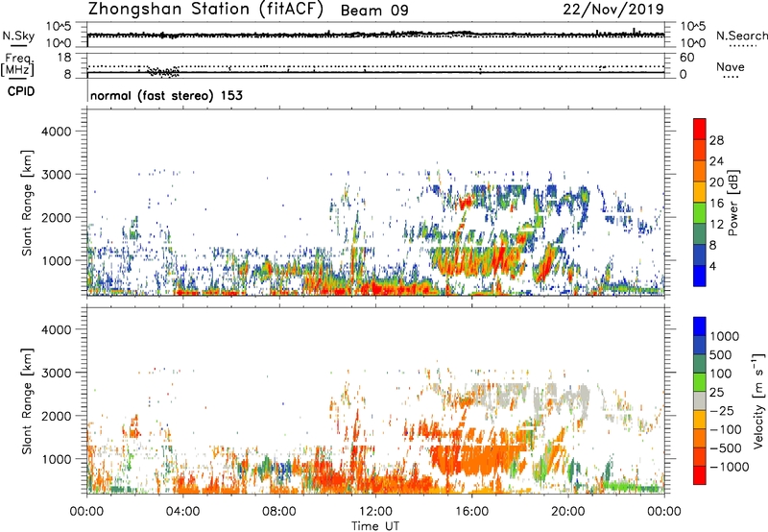Click the '20:00' time tick label
This screenshot has height=532, width=768.
(x=567, y=512)
